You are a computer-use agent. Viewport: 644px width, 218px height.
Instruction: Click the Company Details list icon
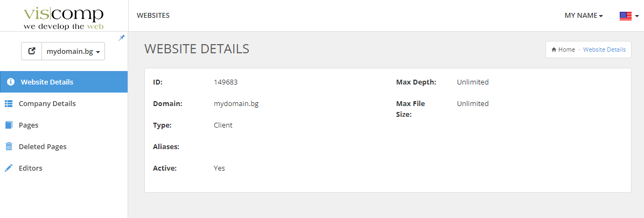(x=9, y=103)
